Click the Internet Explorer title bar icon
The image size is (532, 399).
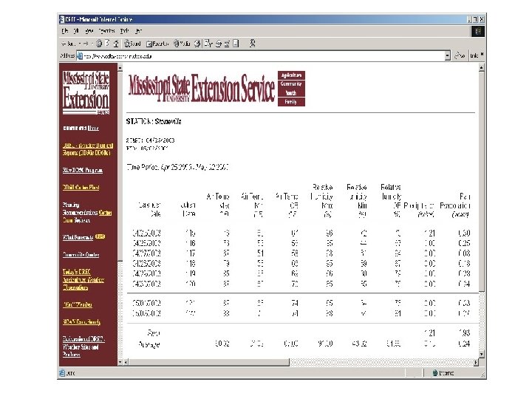tap(62, 19)
